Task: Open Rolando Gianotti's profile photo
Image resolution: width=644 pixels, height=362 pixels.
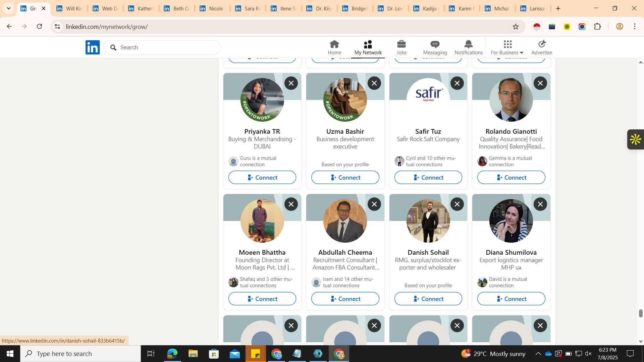Action: pyautogui.click(x=511, y=100)
